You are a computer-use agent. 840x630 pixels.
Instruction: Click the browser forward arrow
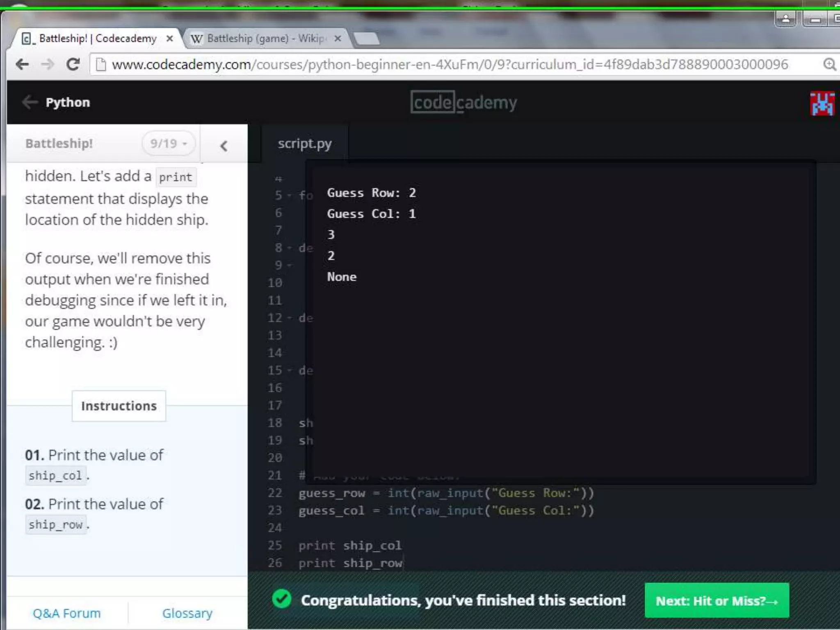(48, 64)
